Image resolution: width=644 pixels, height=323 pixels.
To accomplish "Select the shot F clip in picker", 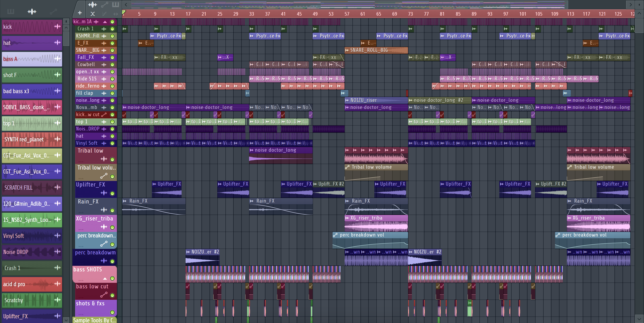I will [32, 75].
